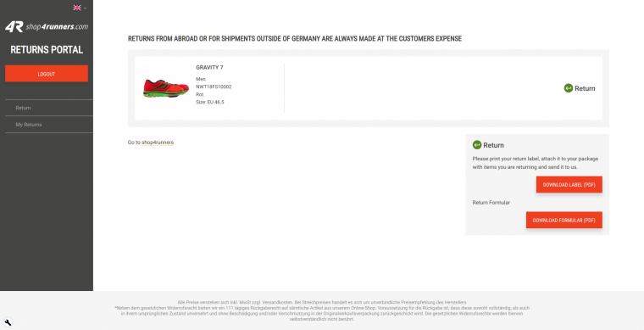This screenshot has width=644, height=330.
Task: Click the Return Formular label text
Action: pos(491,203)
